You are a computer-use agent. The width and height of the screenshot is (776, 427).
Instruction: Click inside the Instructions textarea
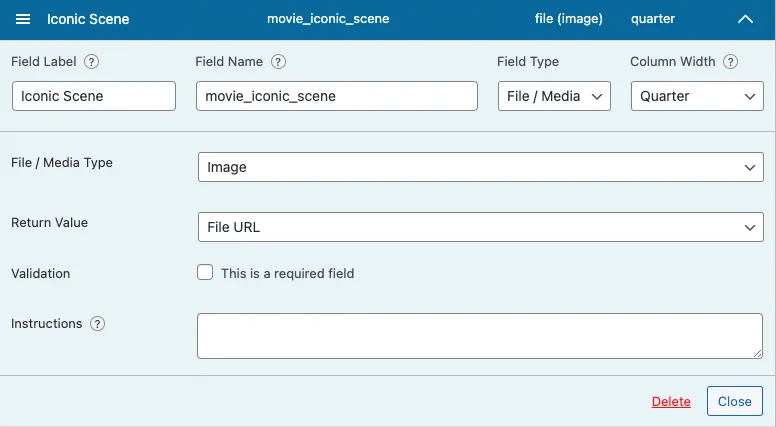click(x=480, y=335)
